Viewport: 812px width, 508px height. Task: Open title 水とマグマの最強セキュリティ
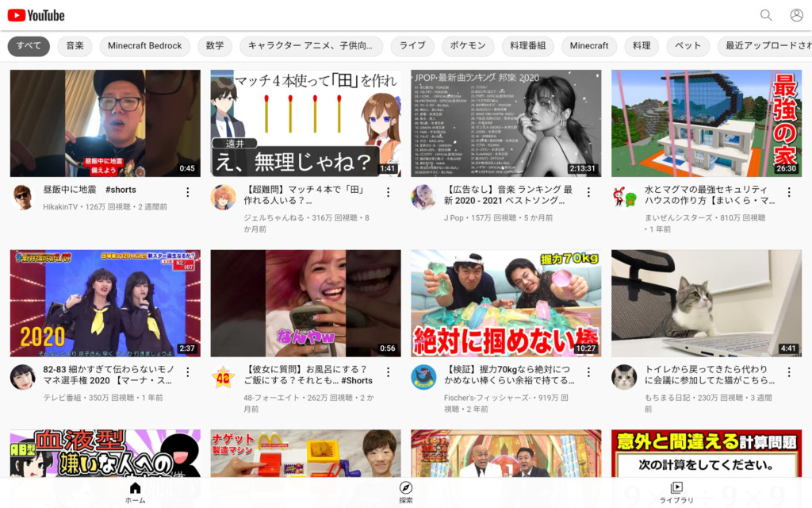710,195
